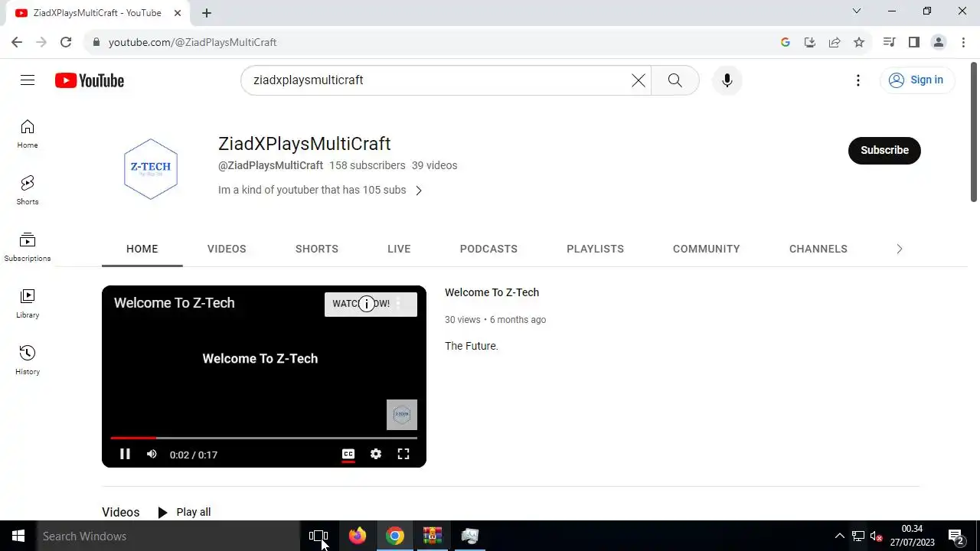This screenshot has width=980, height=551.
Task: Open the Windows notification center
Action: click(x=955, y=536)
